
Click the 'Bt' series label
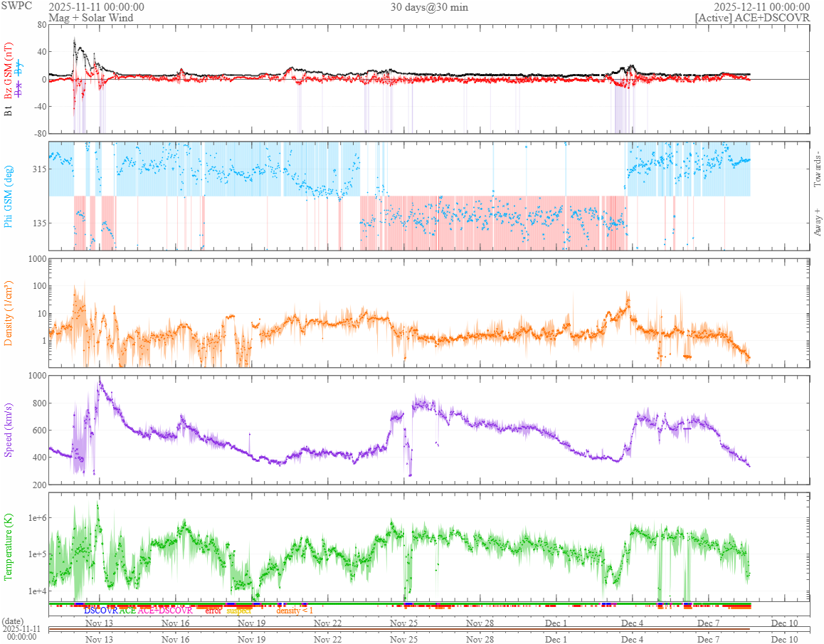click(x=9, y=111)
